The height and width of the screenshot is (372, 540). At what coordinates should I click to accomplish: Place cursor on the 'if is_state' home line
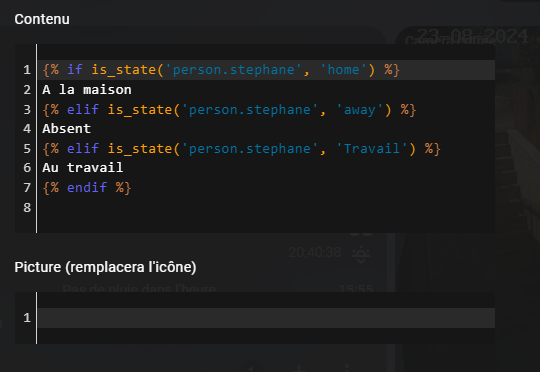266,70
